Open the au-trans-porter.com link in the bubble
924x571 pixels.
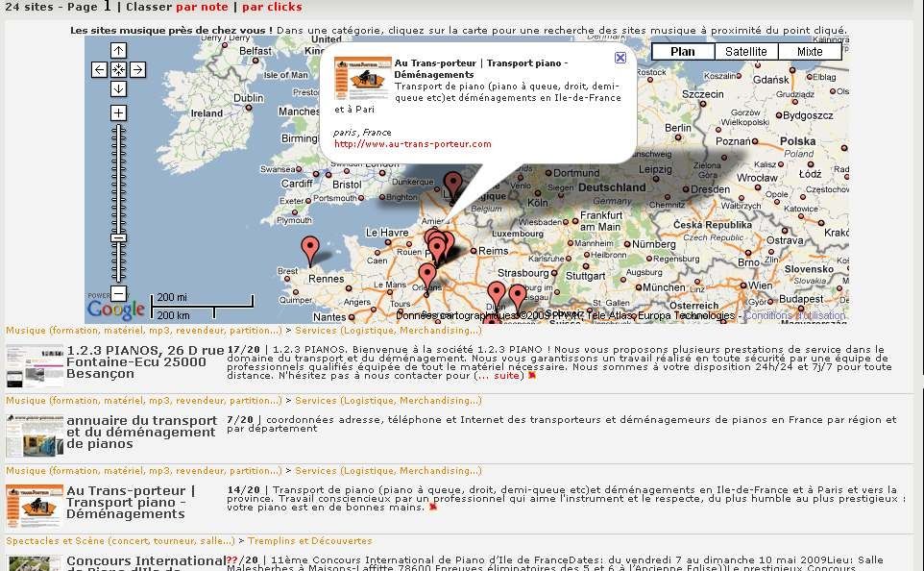[412, 144]
